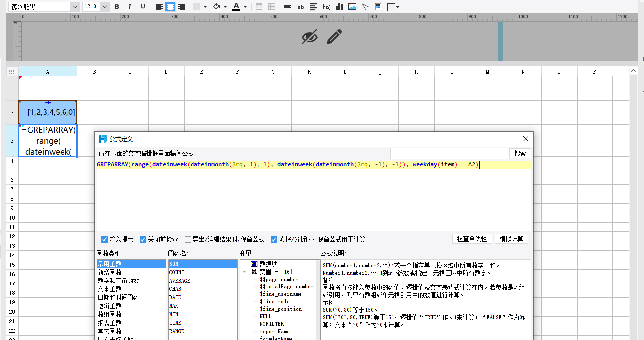This screenshot has height=340, width=644.
Task: Select the SUM function name
Action: (202, 264)
